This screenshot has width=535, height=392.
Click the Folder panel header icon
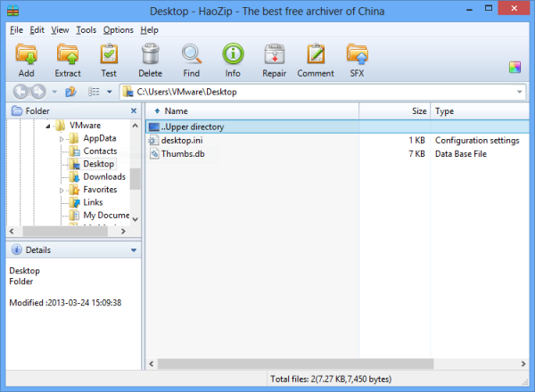click(17, 110)
